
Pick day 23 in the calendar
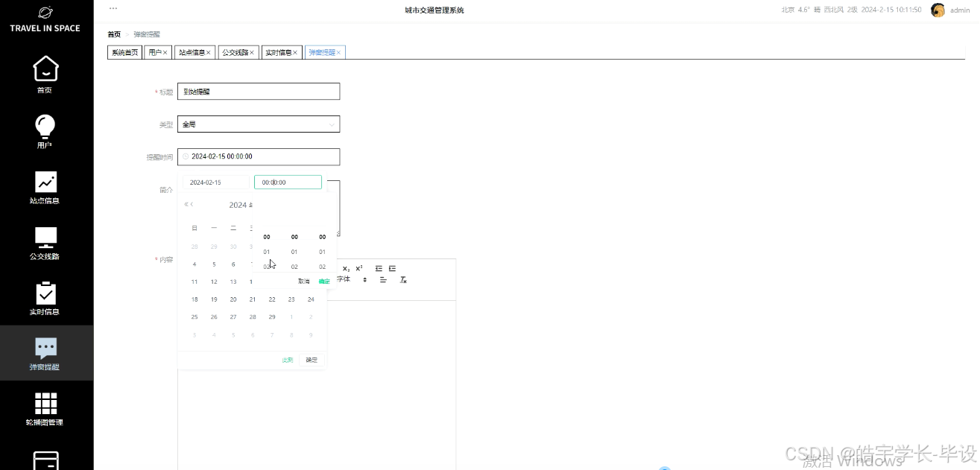(291, 299)
